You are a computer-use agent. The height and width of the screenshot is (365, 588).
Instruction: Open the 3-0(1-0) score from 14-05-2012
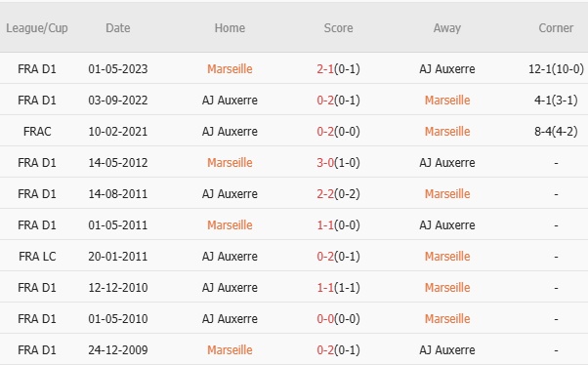click(x=338, y=163)
